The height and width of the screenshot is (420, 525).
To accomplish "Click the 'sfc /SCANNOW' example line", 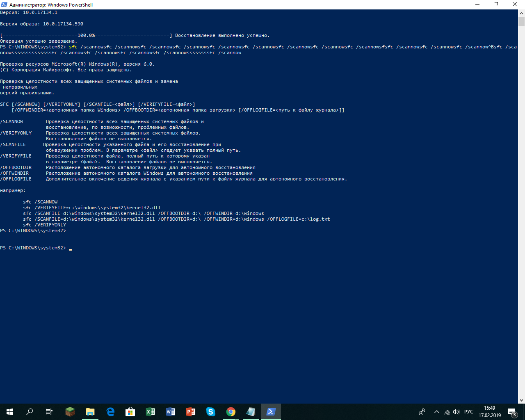I will 40,202.
